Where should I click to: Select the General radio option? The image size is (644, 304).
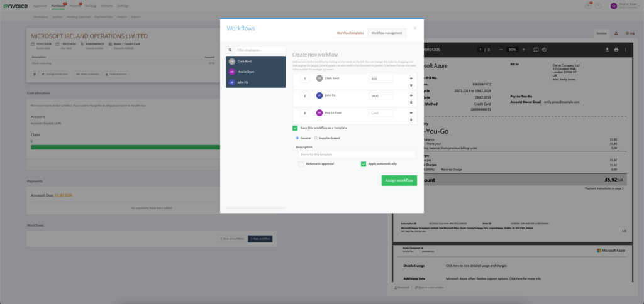pos(297,138)
